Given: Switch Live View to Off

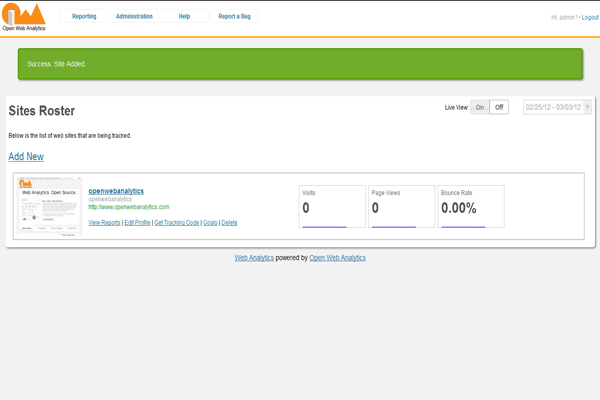Looking at the screenshot, I should coord(499,107).
